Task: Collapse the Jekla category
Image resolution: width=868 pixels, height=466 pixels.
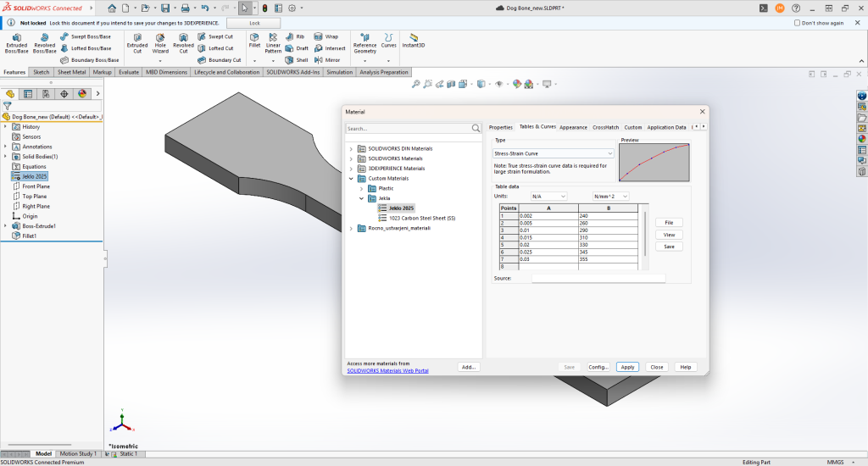Action: (361, 199)
